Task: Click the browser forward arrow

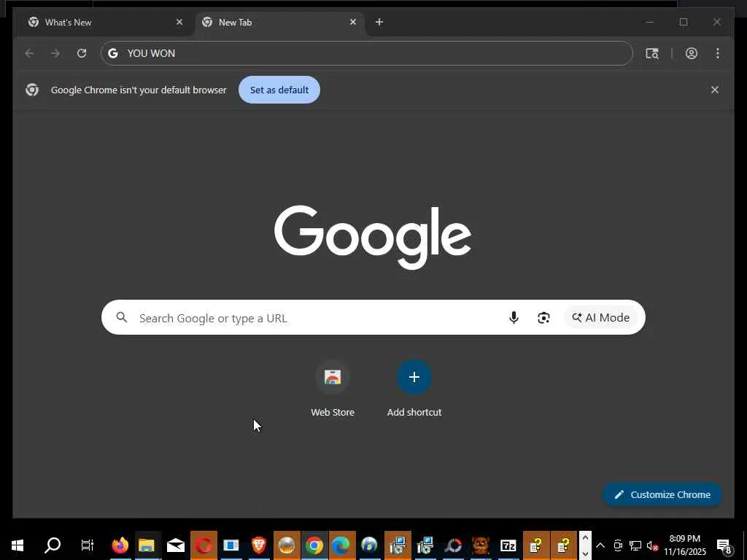Action: tap(55, 53)
